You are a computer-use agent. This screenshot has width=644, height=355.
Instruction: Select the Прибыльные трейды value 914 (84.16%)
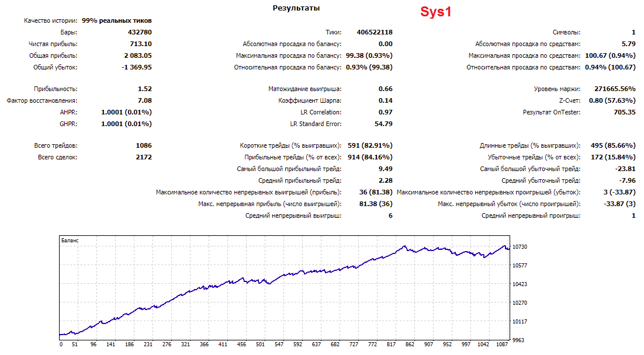coord(370,157)
